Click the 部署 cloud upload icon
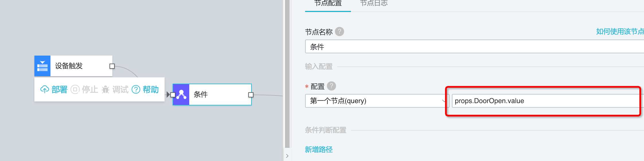This screenshot has height=161, width=644. coord(44,89)
